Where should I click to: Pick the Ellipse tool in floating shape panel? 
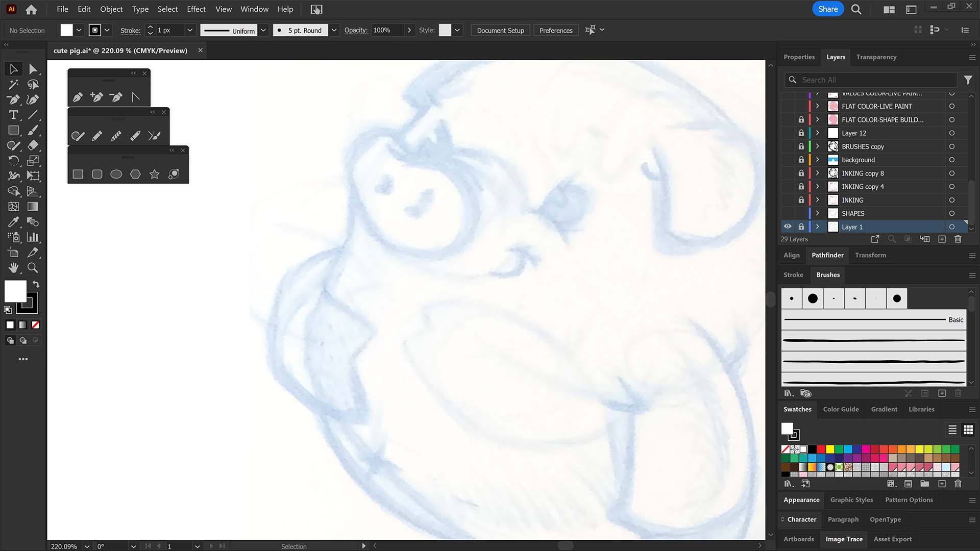(x=116, y=174)
